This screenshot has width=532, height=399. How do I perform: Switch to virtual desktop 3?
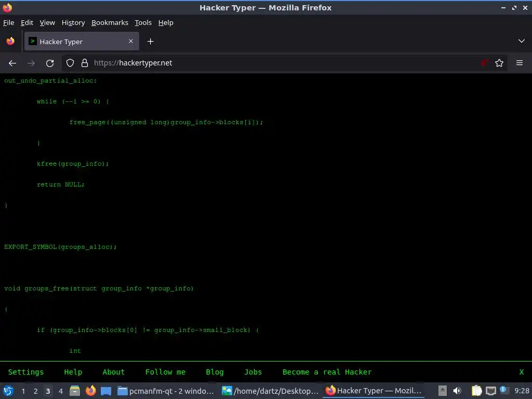point(48,391)
